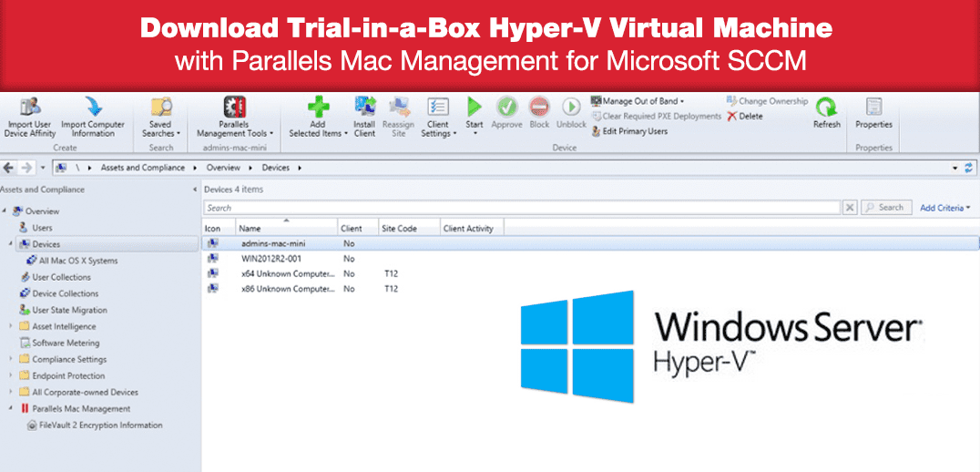
Task: Click Change Ownership
Action: point(768,100)
